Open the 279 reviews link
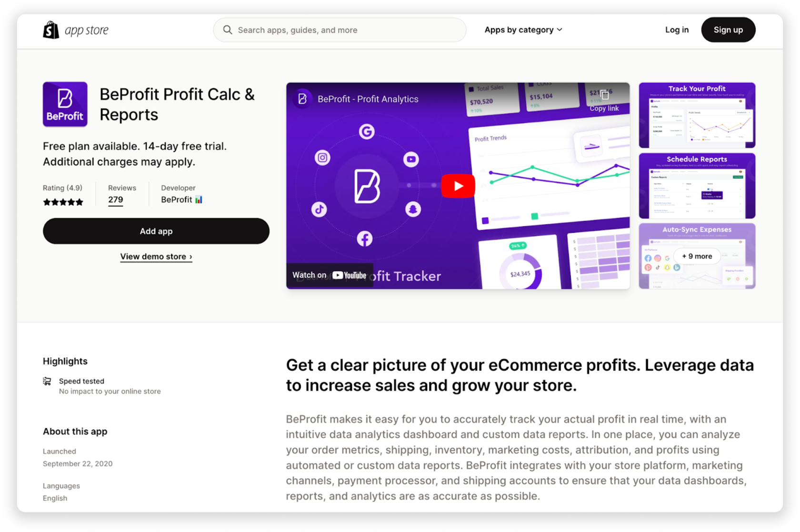 115,200
